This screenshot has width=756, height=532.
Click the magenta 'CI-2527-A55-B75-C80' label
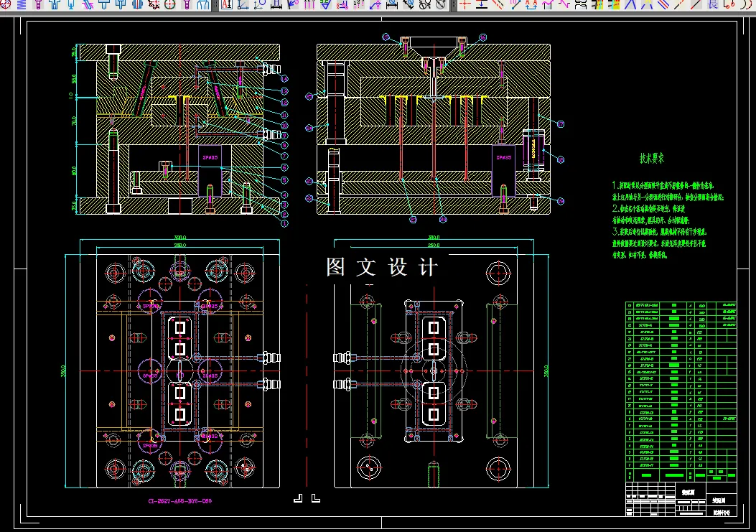(179, 500)
